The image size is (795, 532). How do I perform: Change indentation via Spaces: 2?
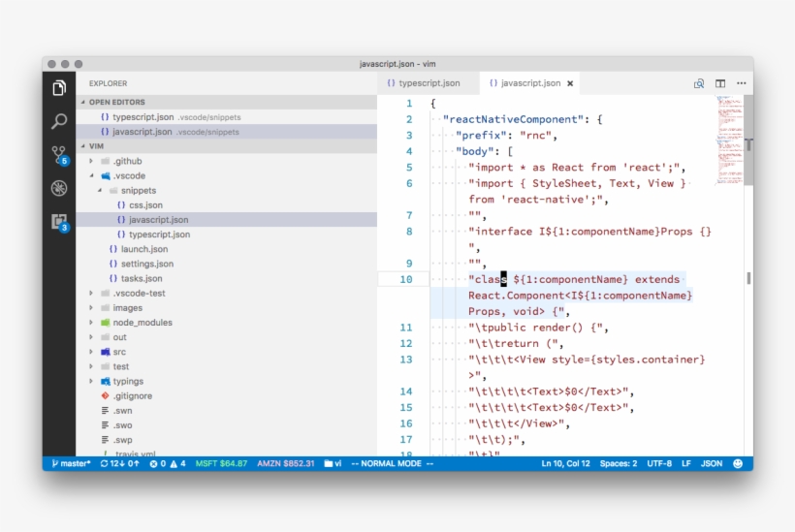(618, 463)
